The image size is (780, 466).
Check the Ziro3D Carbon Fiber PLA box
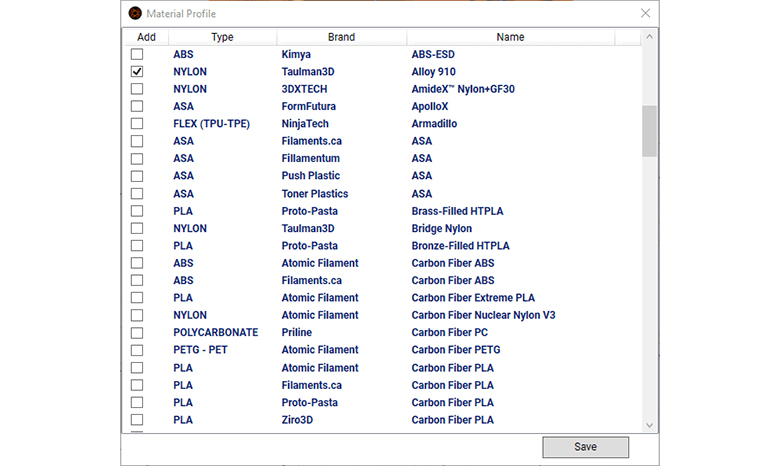[137, 420]
